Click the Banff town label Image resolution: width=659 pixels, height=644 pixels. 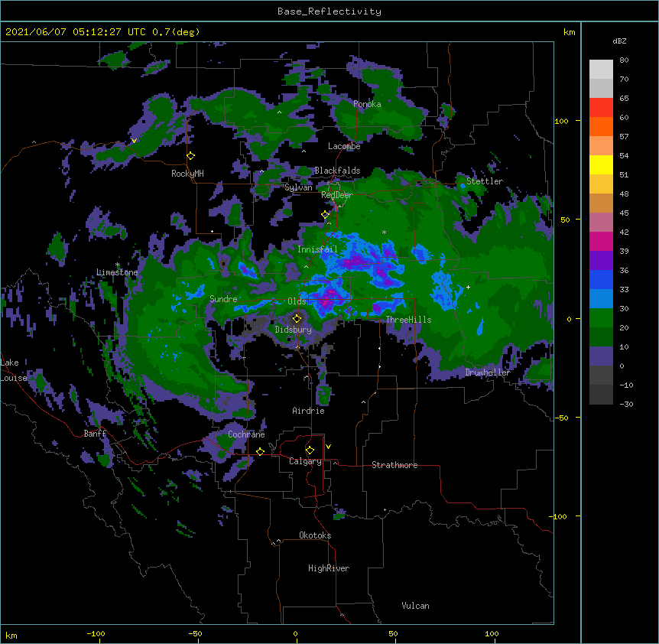coord(95,434)
